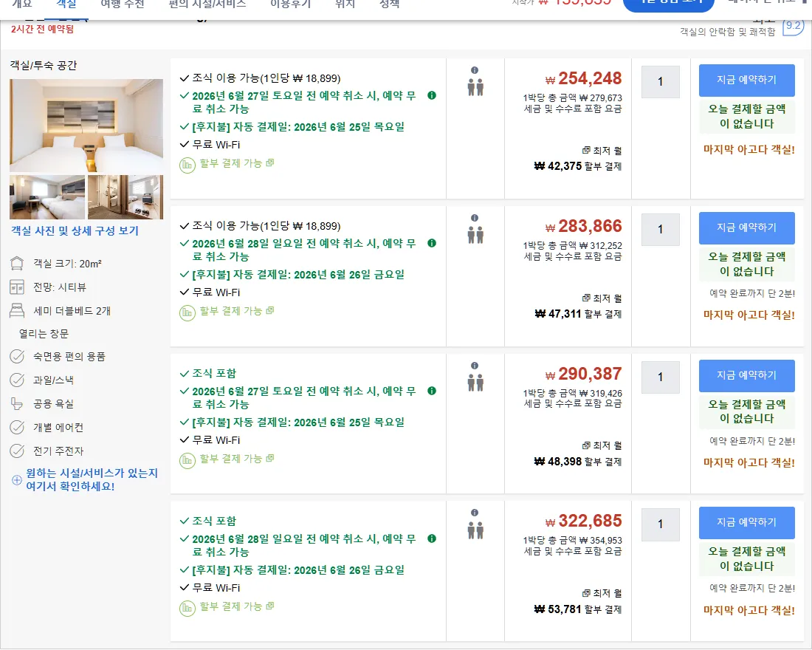
Task: Click the 2시간 전 예약됨 notice
Action: 43,29
